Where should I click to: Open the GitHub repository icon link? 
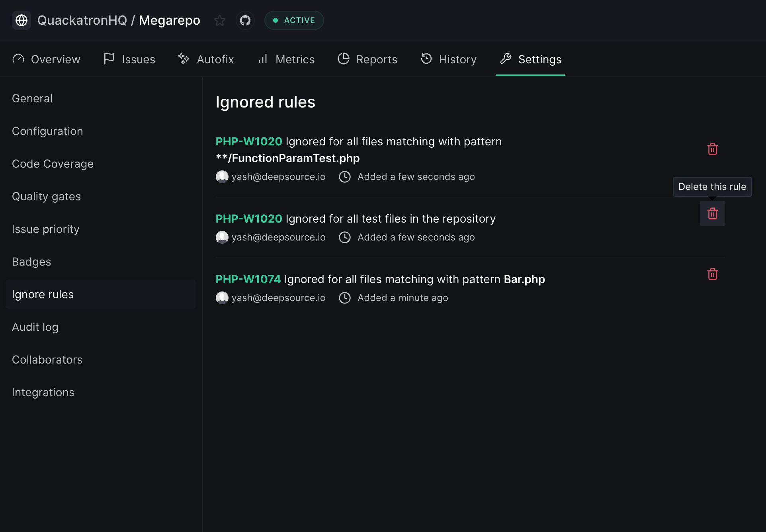(x=245, y=20)
